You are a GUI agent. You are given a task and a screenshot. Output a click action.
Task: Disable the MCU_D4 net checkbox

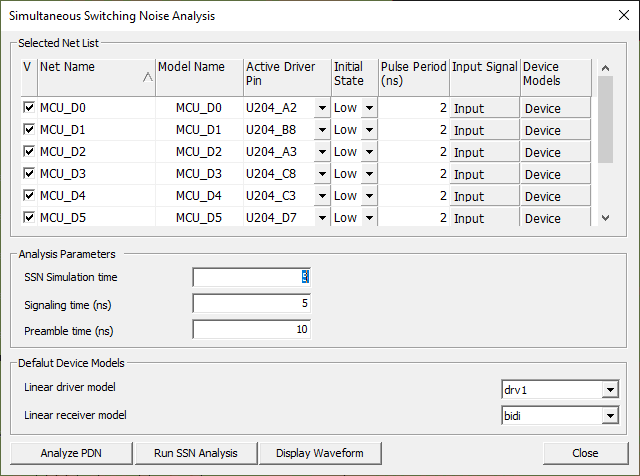(28, 196)
